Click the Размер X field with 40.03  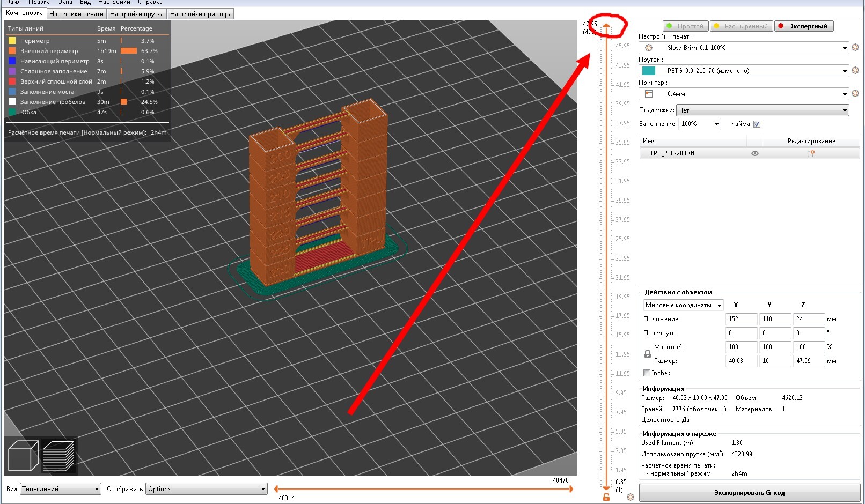coord(741,361)
